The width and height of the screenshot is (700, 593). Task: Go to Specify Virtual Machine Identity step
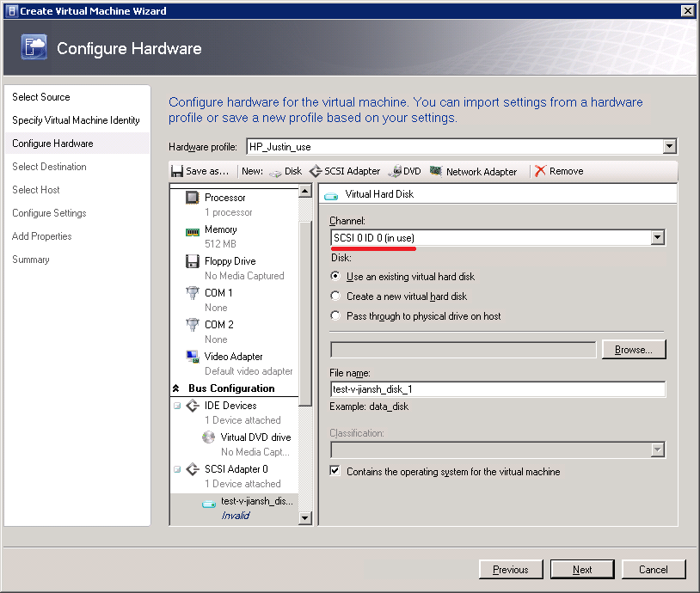76,120
